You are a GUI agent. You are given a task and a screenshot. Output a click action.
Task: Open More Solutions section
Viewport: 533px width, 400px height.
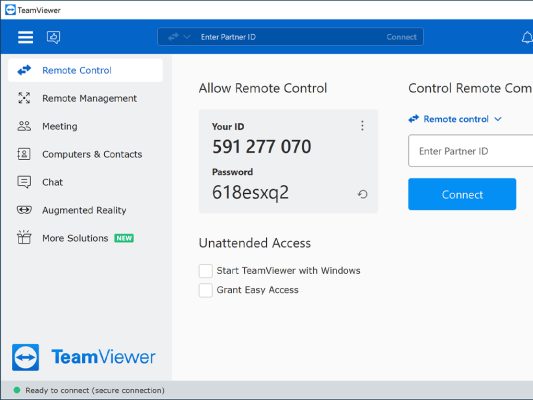pyautogui.click(x=85, y=238)
